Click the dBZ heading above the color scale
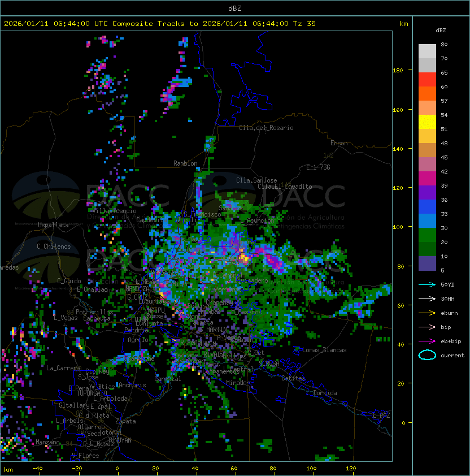This screenshot has height=476, width=470. click(441, 31)
